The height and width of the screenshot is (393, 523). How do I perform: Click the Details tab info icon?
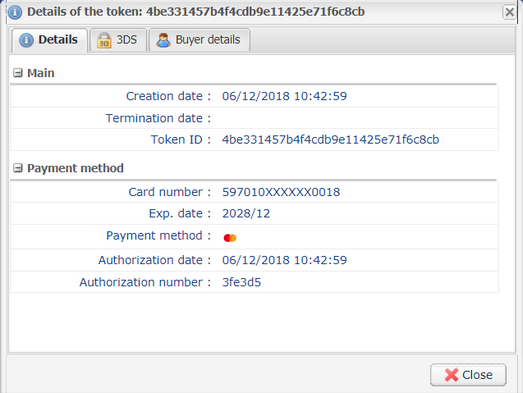tap(26, 40)
